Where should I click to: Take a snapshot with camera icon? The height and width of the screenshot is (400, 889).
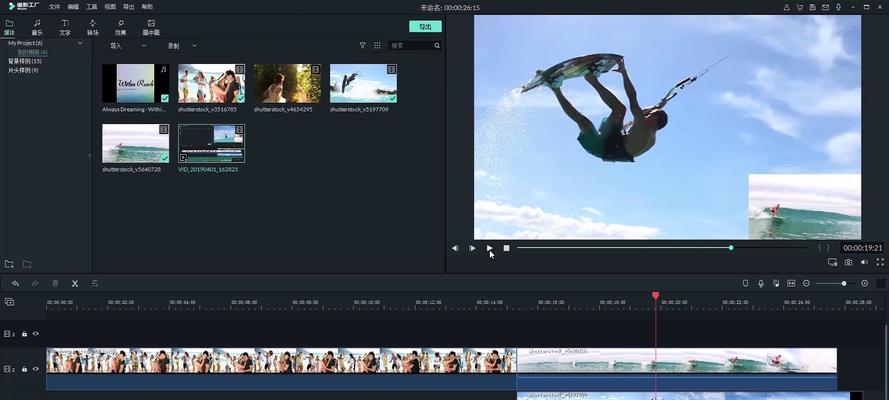click(848, 262)
